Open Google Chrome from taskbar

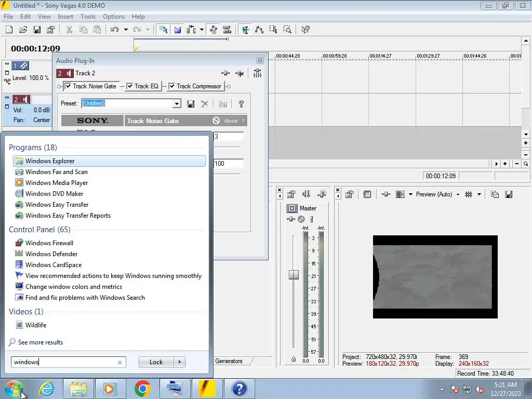(x=142, y=389)
